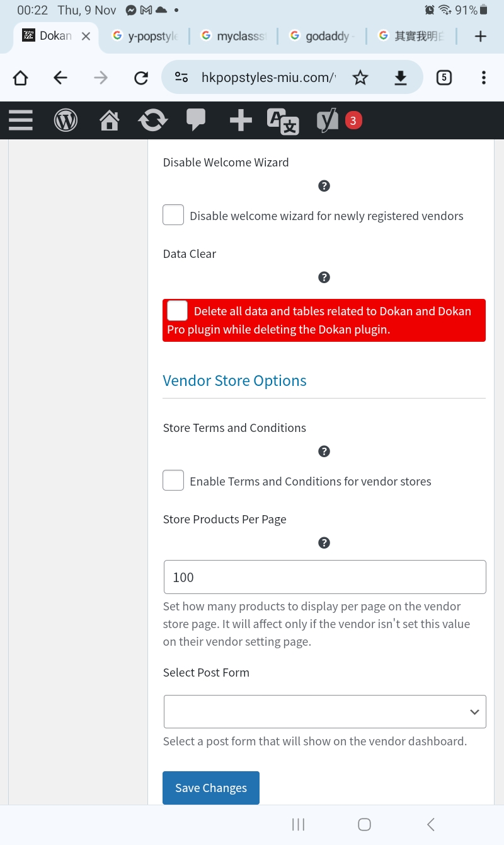Open site home from admin bar

(x=110, y=120)
